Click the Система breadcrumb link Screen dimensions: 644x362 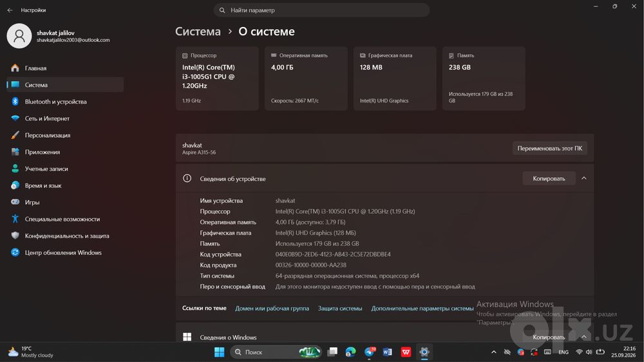pyautogui.click(x=198, y=32)
